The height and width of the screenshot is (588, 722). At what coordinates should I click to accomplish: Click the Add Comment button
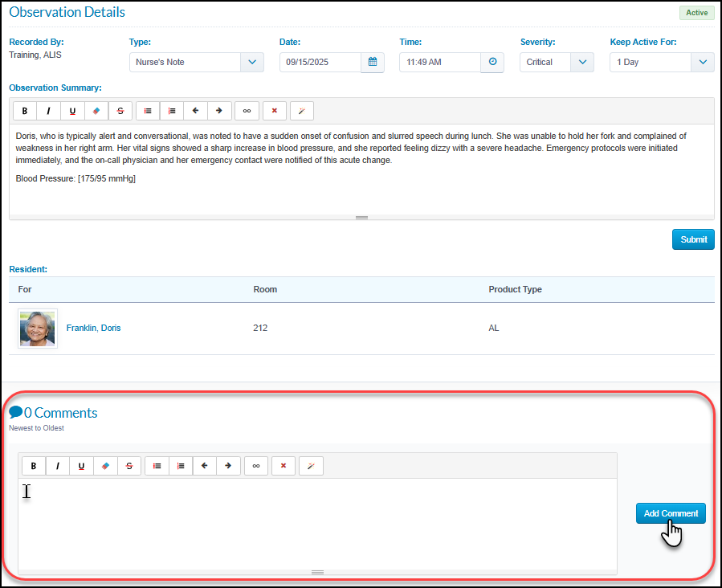point(671,513)
